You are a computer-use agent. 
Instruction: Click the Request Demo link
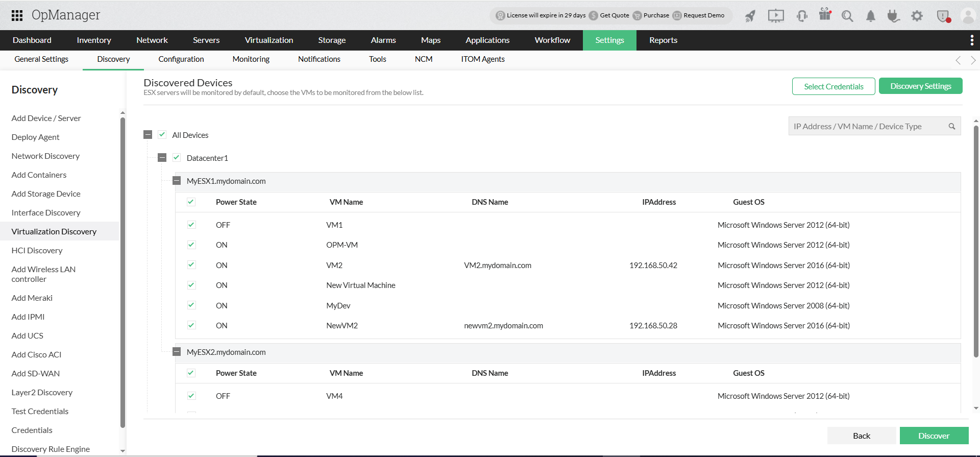point(704,15)
